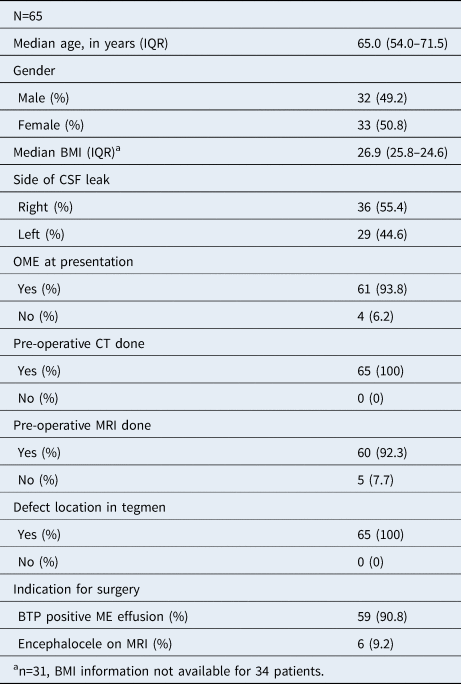Click the Male (%) row label

pyautogui.click(x=43, y=98)
